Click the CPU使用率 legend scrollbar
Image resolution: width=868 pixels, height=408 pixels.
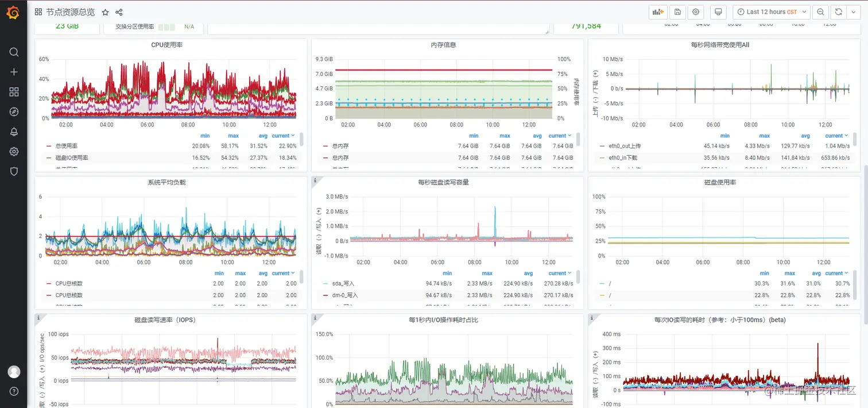301,140
